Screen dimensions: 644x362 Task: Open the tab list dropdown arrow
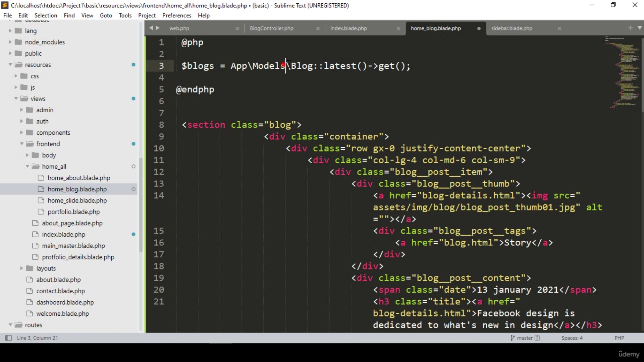640,28
